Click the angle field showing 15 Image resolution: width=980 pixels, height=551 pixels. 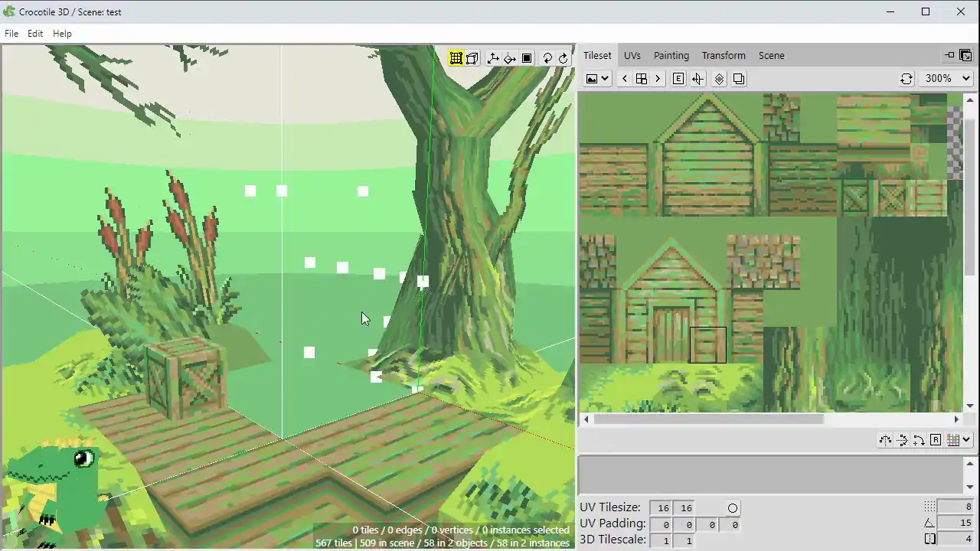click(x=955, y=523)
